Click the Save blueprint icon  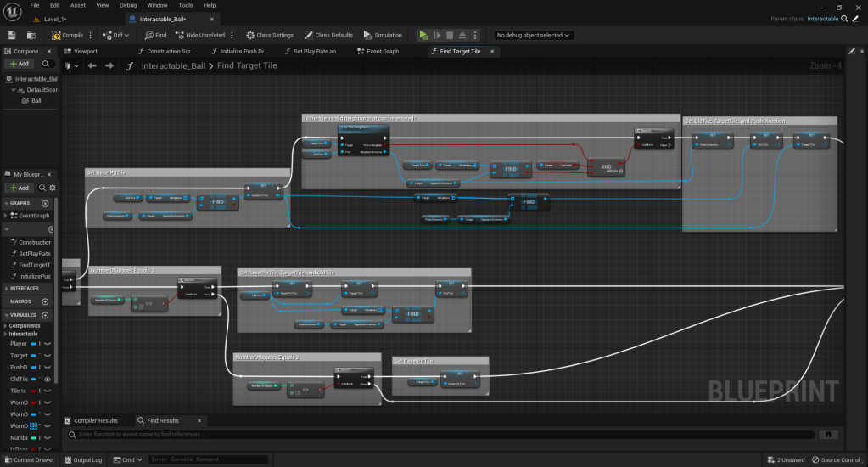pos(12,35)
